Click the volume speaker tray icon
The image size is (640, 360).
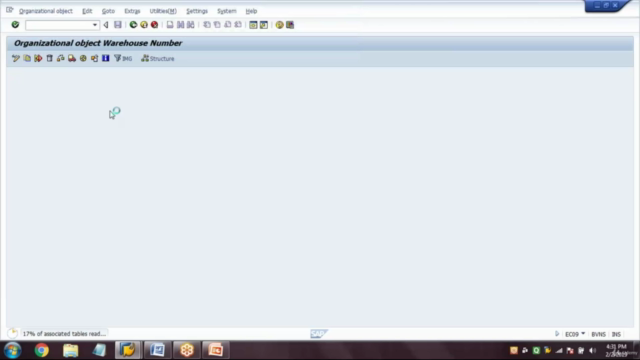(593, 351)
